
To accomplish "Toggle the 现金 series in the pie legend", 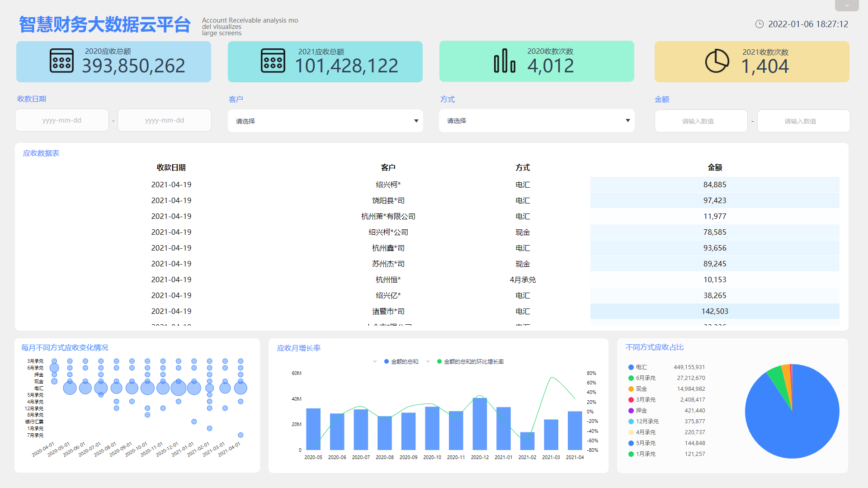I will pos(642,389).
